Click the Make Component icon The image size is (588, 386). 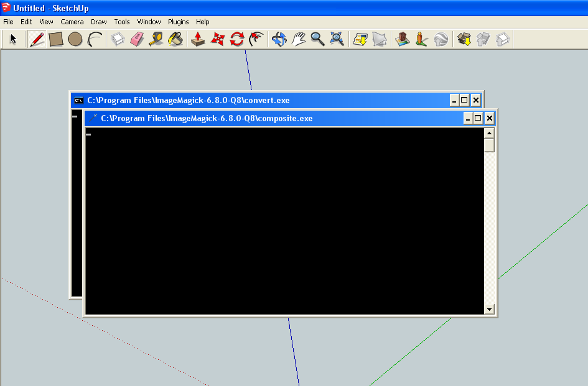[118, 39]
